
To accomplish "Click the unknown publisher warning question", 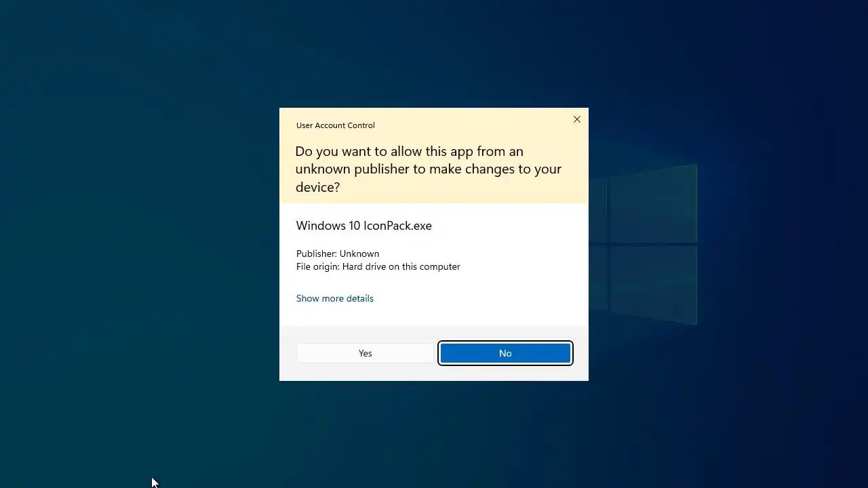I will [429, 169].
